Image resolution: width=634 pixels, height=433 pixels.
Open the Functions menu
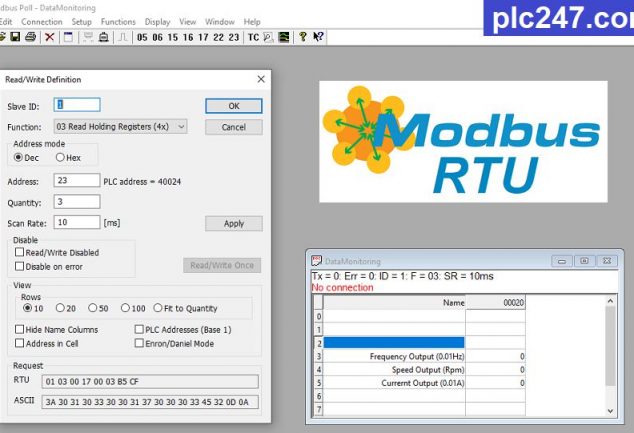click(118, 22)
